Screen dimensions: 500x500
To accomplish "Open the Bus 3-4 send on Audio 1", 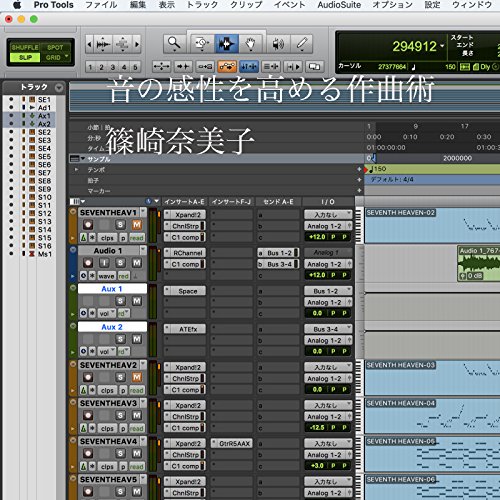I will (x=278, y=264).
